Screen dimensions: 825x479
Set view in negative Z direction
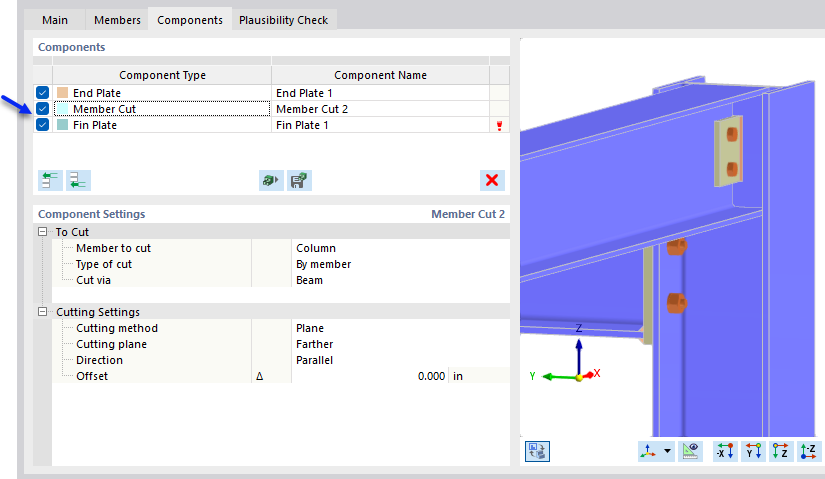(809, 451)
